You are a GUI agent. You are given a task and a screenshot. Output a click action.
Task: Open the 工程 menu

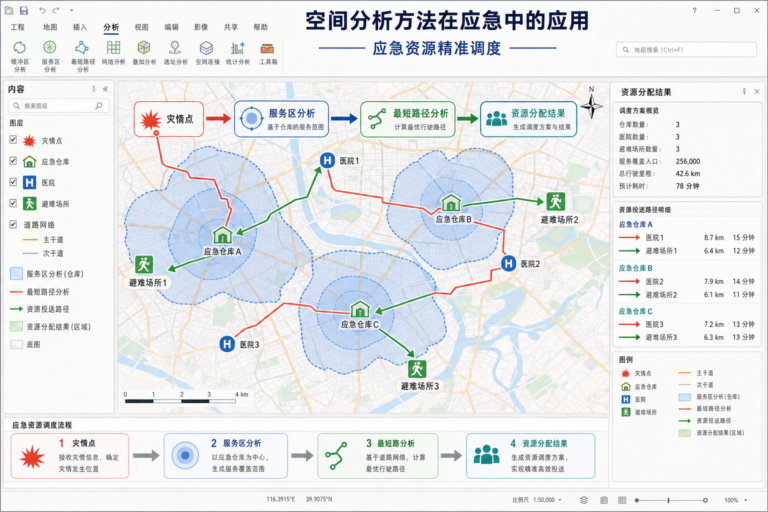[x=18, y=27]
